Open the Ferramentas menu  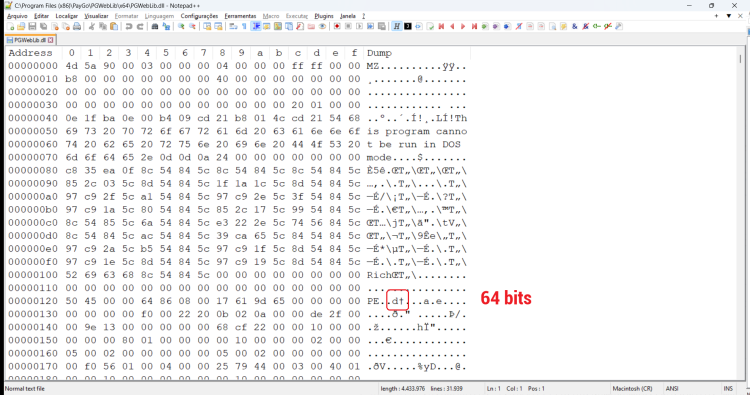[240, 16]
